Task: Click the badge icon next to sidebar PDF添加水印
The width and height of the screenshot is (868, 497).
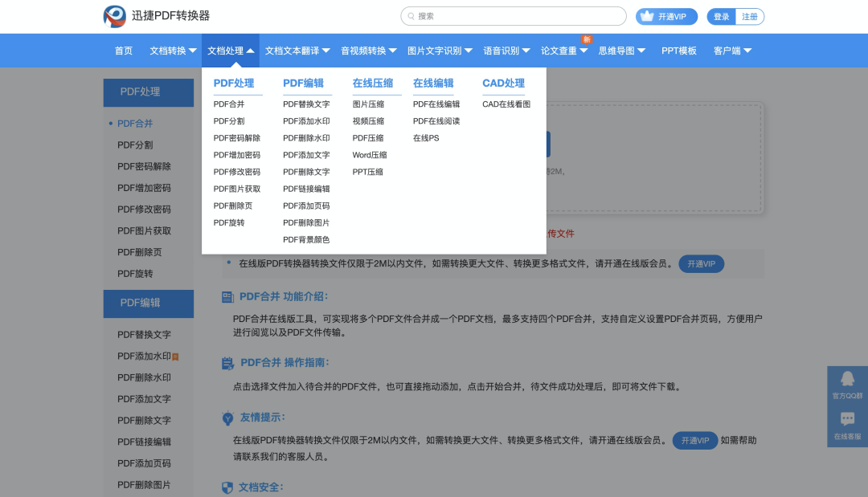Action: pos(175,356)
